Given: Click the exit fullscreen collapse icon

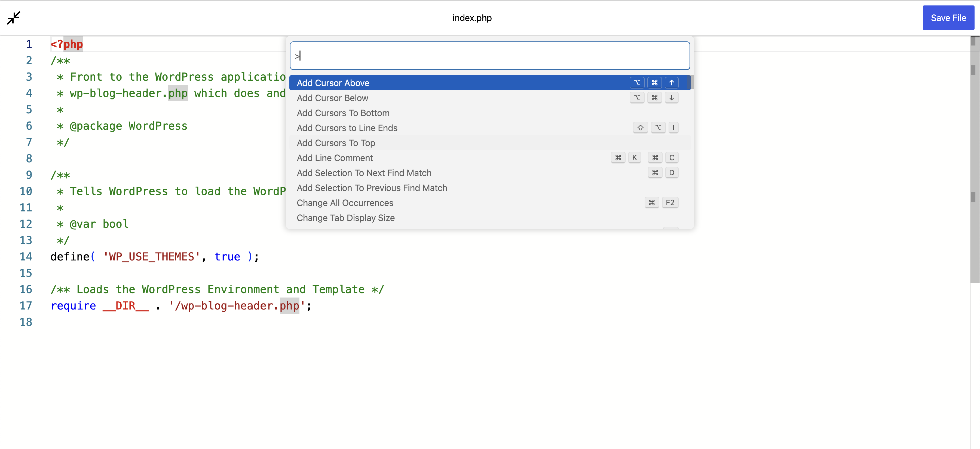Looking at the screenshot, I should pyautogui.click(x=14, y=18).
